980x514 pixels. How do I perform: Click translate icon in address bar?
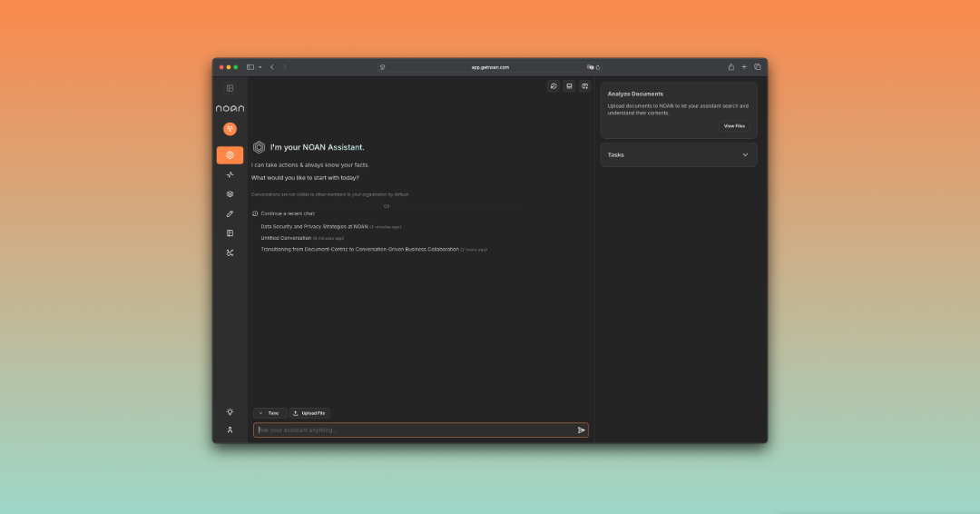coord(590,67)
